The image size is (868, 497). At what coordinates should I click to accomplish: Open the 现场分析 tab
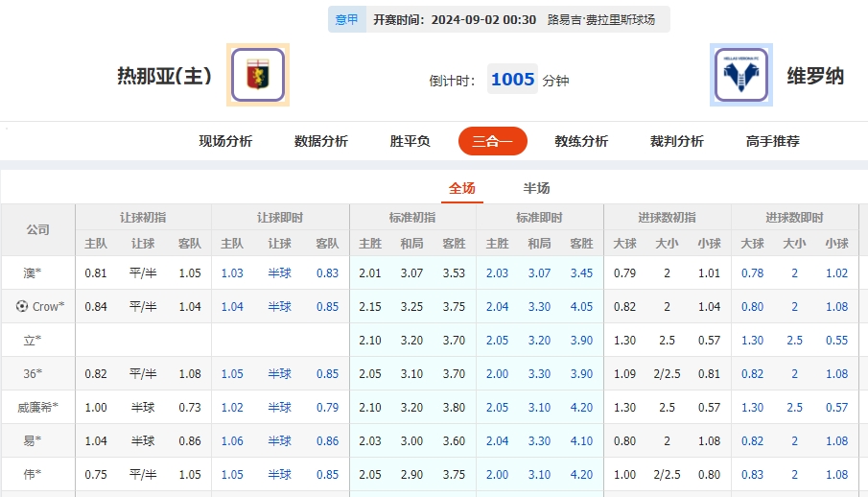[225, 141]
